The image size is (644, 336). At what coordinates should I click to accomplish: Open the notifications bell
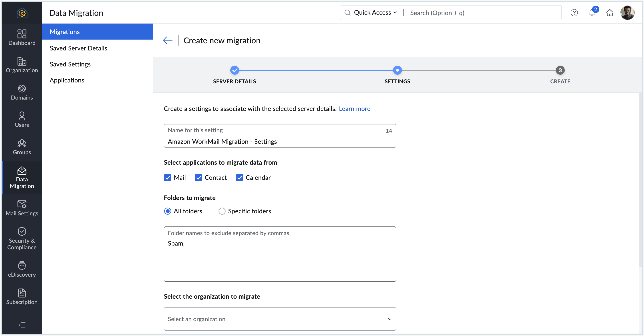click(592, 12)
